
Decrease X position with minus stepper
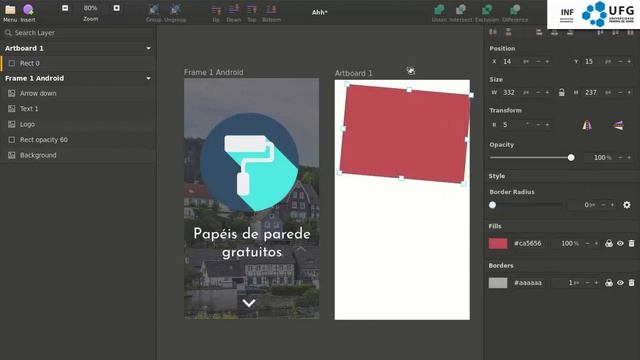(538, 62)
